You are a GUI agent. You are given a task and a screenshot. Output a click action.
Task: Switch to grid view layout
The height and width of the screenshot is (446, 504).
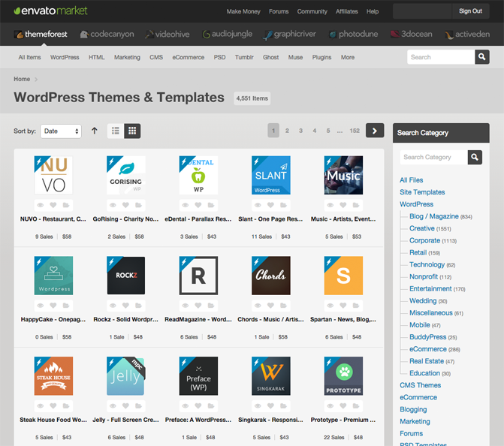pos(132,131)
